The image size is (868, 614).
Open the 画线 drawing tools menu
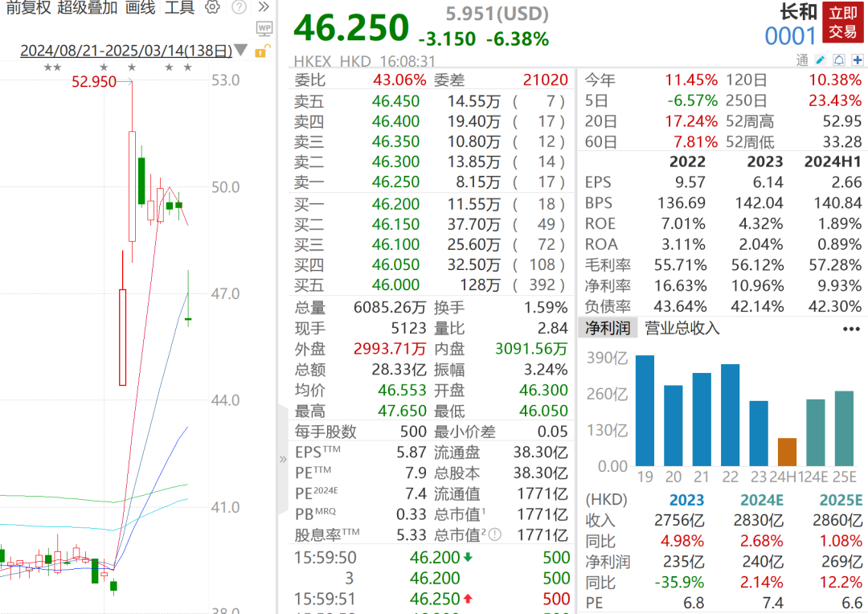(141, 8)
